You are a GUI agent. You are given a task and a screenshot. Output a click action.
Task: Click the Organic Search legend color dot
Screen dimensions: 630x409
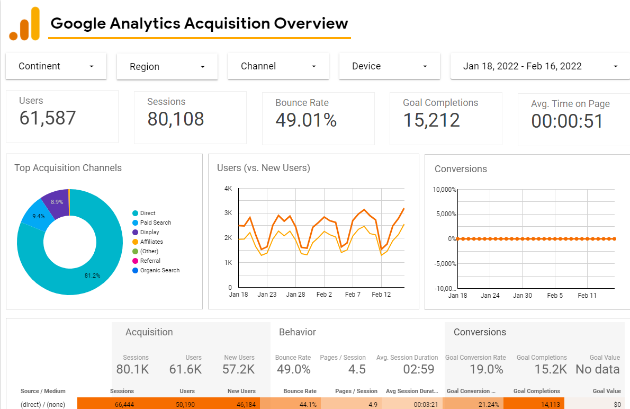[135, 270]
